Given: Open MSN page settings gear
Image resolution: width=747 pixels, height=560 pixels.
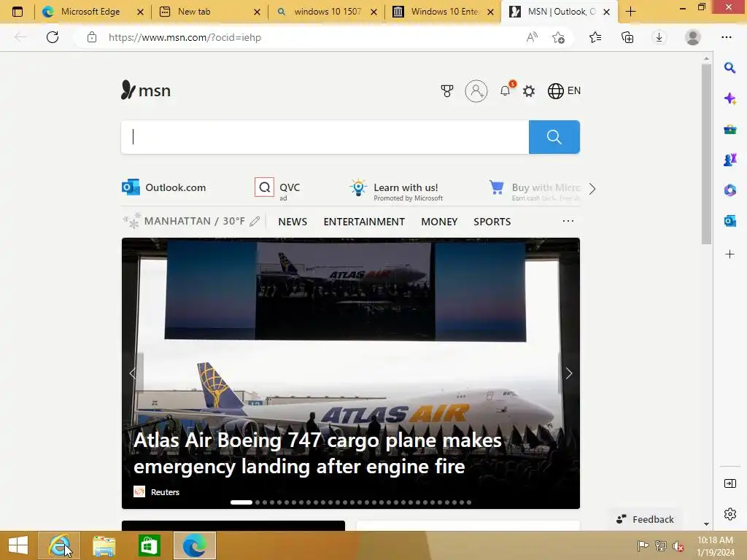Looking at the screenshot, I should coord(529,91).
